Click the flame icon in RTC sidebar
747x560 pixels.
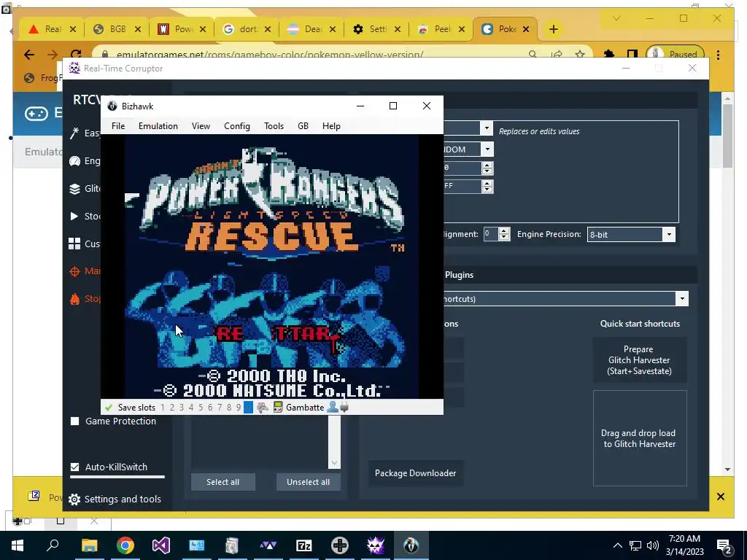pyautogui.click(x=74, y=299)
